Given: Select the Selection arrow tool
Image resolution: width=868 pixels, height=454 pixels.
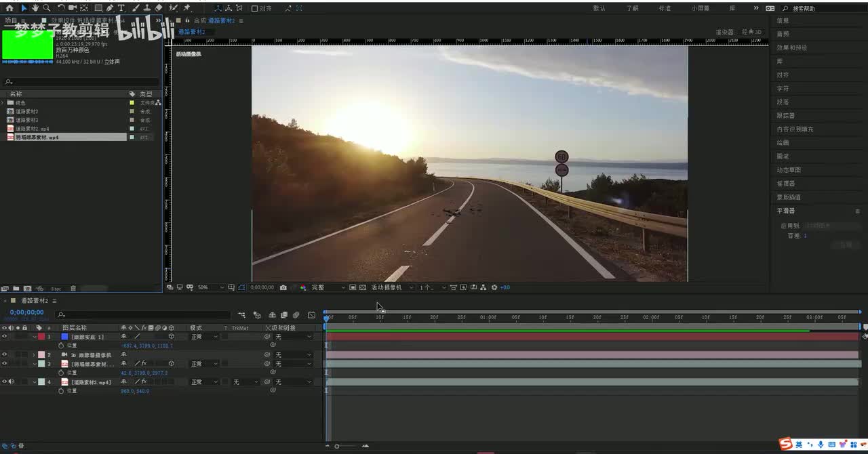Looking at the screenshot, I should coord(24,8).
